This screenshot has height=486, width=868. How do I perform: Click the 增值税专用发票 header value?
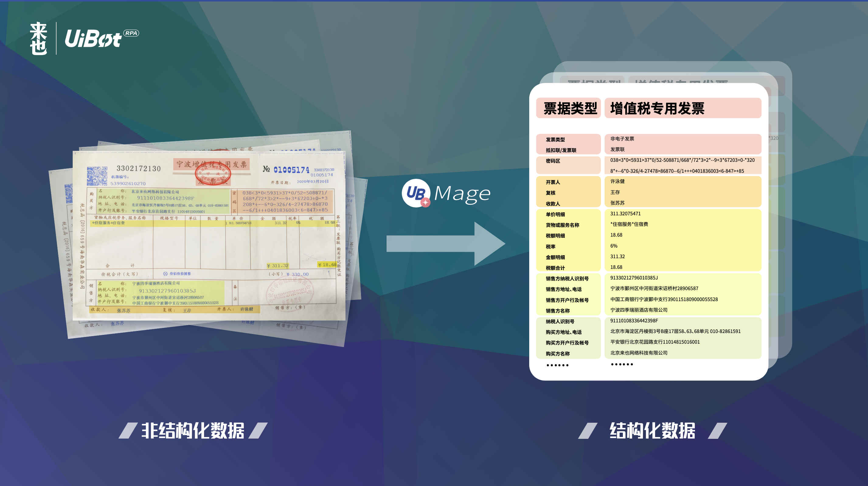(x=657, y=108)
